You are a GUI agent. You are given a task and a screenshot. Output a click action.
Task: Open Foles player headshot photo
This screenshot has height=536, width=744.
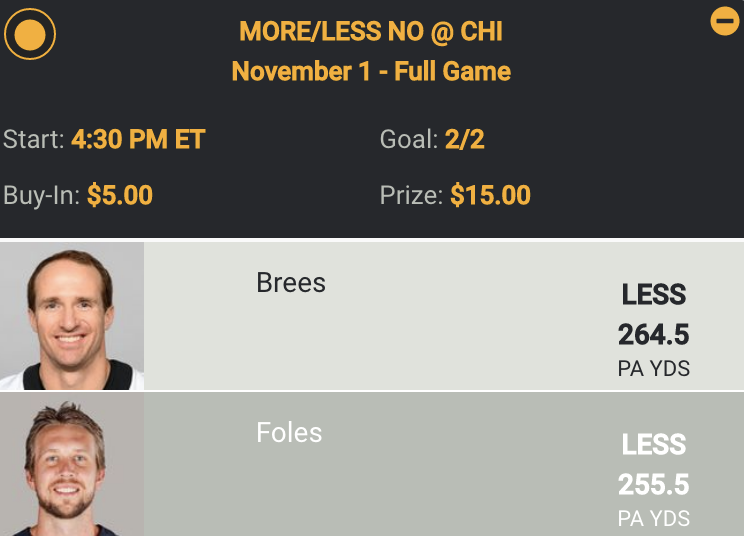click(72, 465)
